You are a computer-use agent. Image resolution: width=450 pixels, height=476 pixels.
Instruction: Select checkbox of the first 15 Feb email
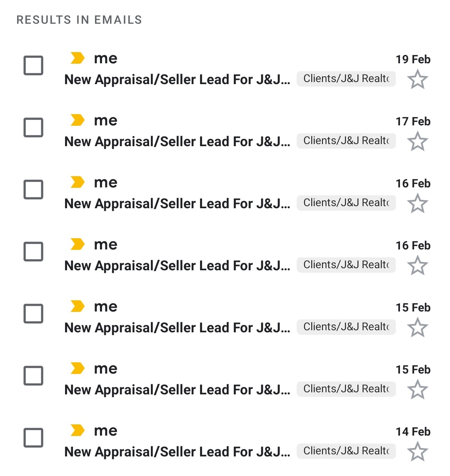click(x=33, y=314)
